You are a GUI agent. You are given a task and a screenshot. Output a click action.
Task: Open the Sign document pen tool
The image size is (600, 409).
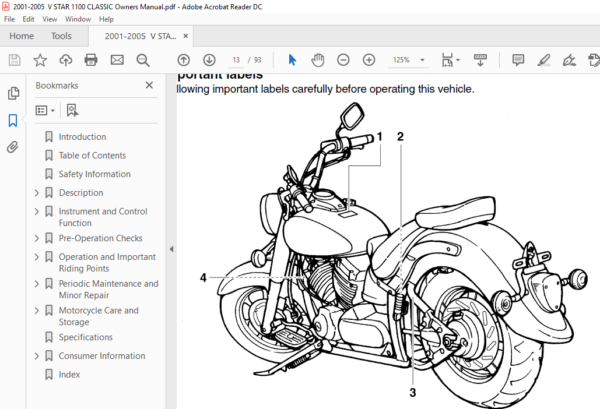point(569,60)
